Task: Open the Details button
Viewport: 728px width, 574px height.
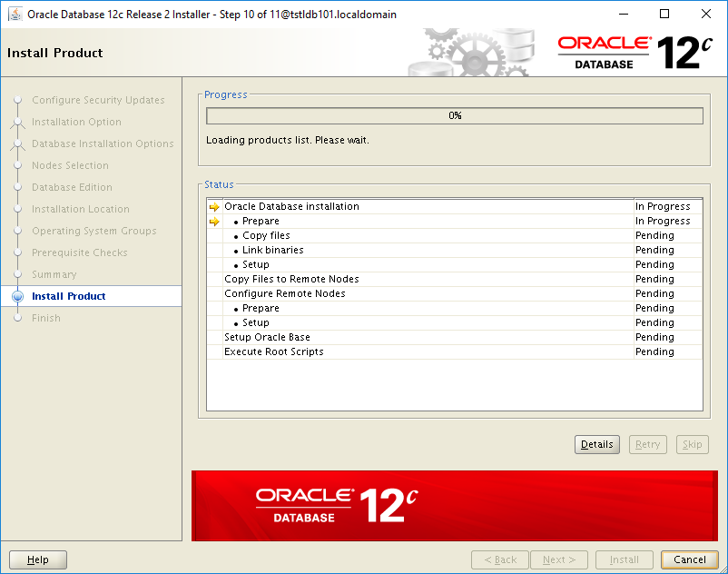Action: pyautogui.click(x=596, y=444)
